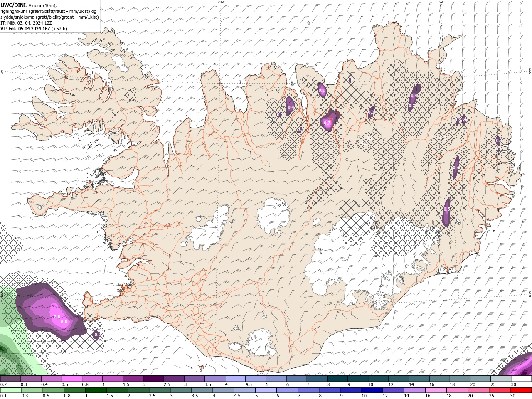Image resolution: width=532 pixels, height=399 pixels.
Task: Pick the navy blue 10 rain legend swatch
Action: [x=371, y=390]
